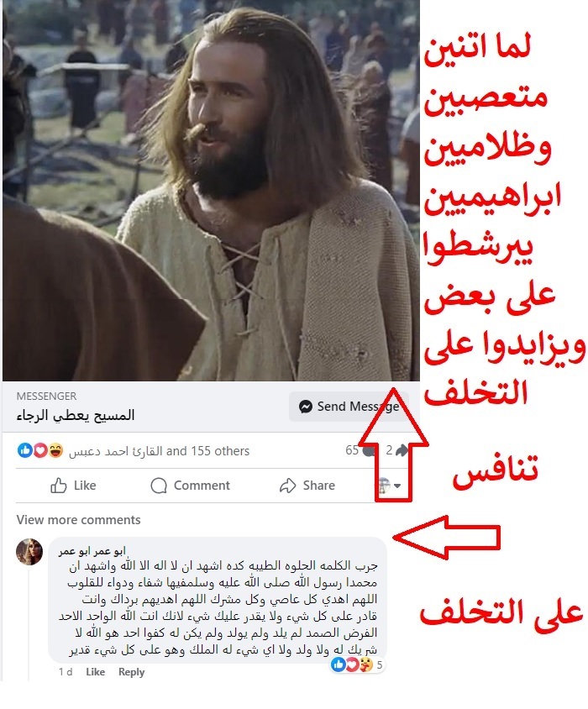The width and height of the screenshot is (588, 709).
Task: Click the Like thumbs-up icon under post
Action: tap(58, 486)
